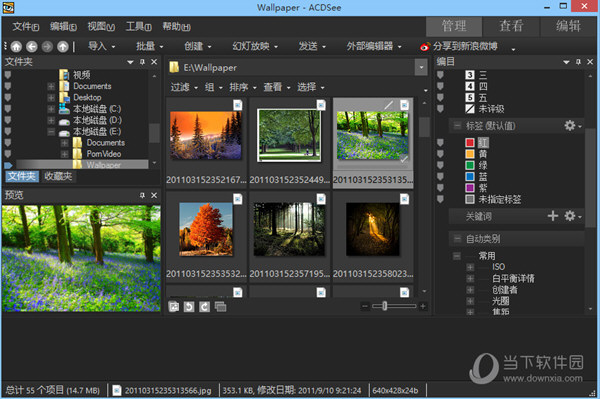The width and height of the screenshot is (600, 399).
Task: Navigate back with the left arrow icon
Action: point(32,47)
